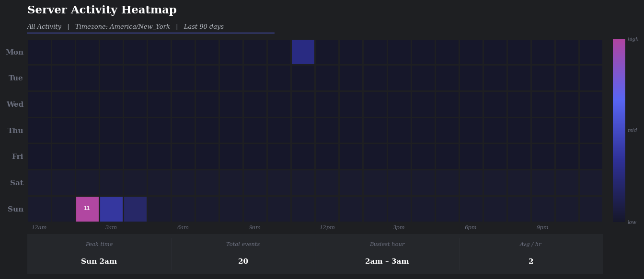Select the mid label on color scale

click(x=632, y=130)
